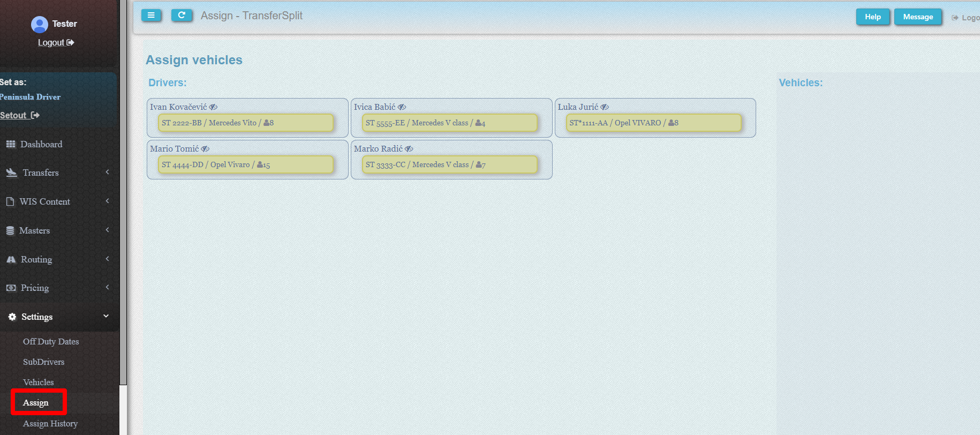Click the Pricing money icon
This screenshot has height=435, width=980.
pos(11,288)
